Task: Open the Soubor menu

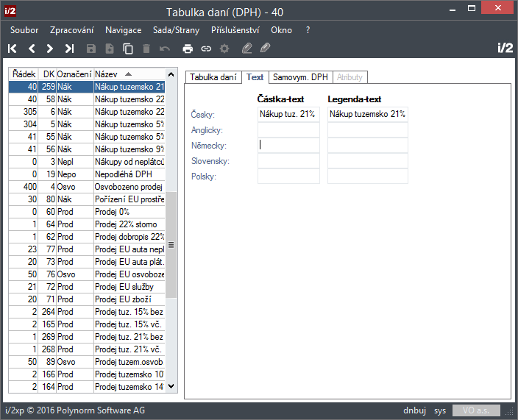Action: coord(24,30)
